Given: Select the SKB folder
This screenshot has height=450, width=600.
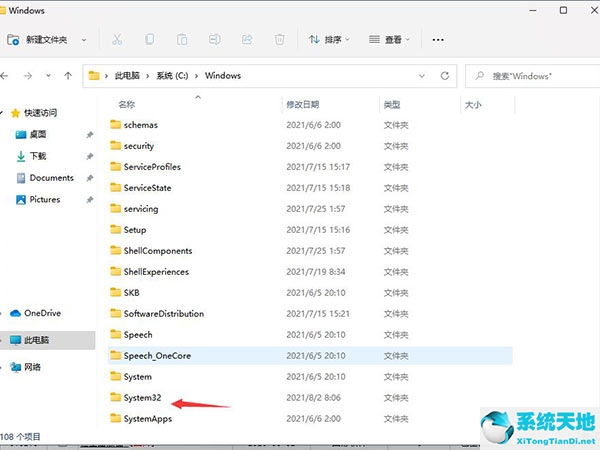Looking at the screenshot, I should (x=131, y=293).
